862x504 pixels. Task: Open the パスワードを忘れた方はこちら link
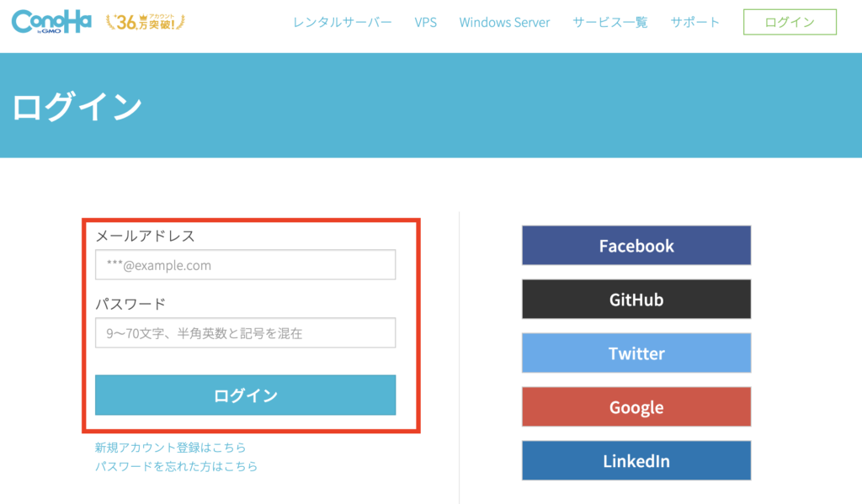(177, 466)
